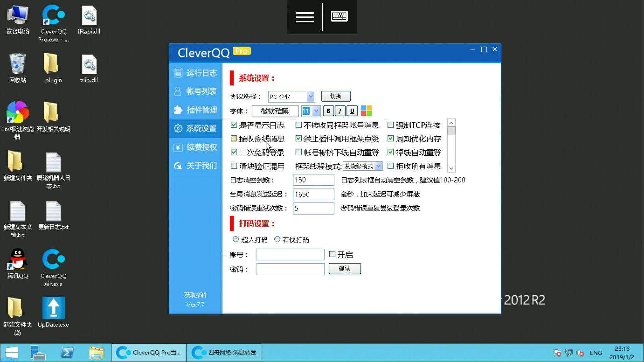
Task: Open 插件管理 in the sidebar
Action: click(196, 110)
